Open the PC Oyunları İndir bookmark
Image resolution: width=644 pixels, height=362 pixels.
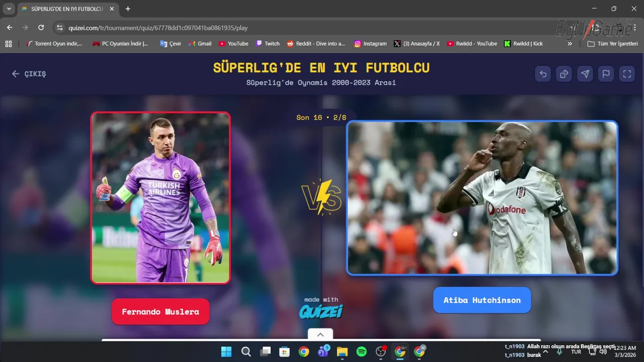tap(120, 44)
